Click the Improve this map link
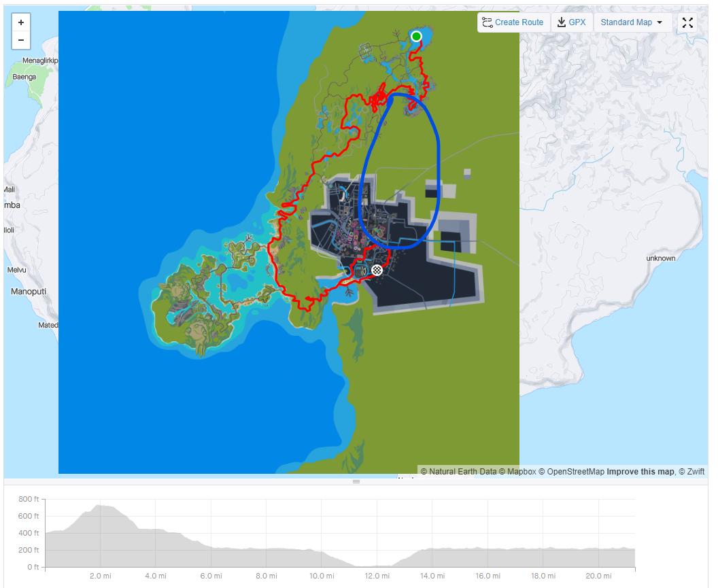The height and width of the screenshot is (588, 718). [640, 471]
